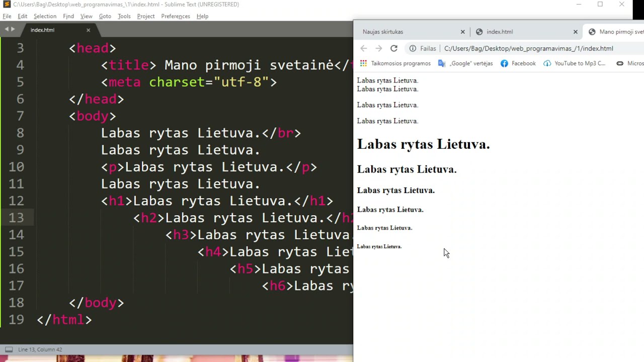The width and height of the screenshot is (644, 362).
Task: Click the largest h1 heading in browser page
Action: [x=423, y=144]
